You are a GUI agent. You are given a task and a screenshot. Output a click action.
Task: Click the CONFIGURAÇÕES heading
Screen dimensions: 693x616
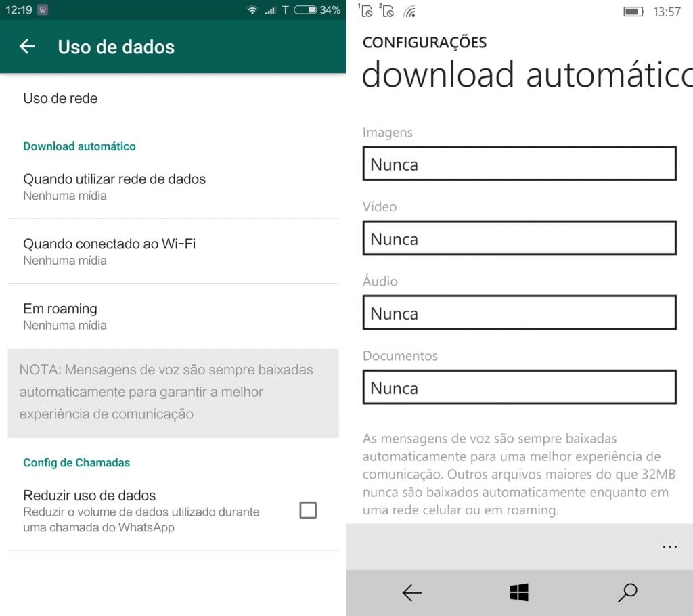(425, 43)
